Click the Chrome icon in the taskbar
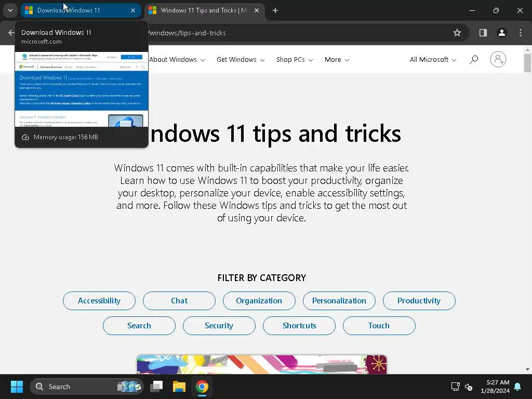This screenshot has width=532, height=399. (x=202, y=387)
